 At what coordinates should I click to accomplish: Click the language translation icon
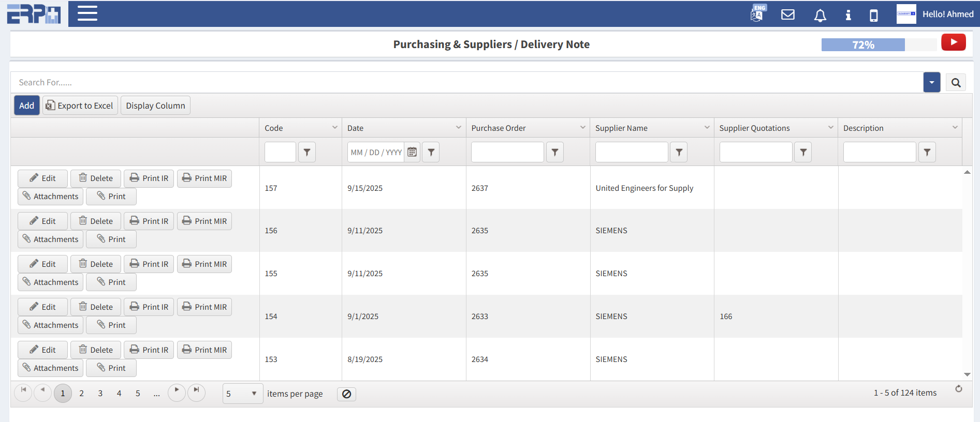tap(757, 13)
